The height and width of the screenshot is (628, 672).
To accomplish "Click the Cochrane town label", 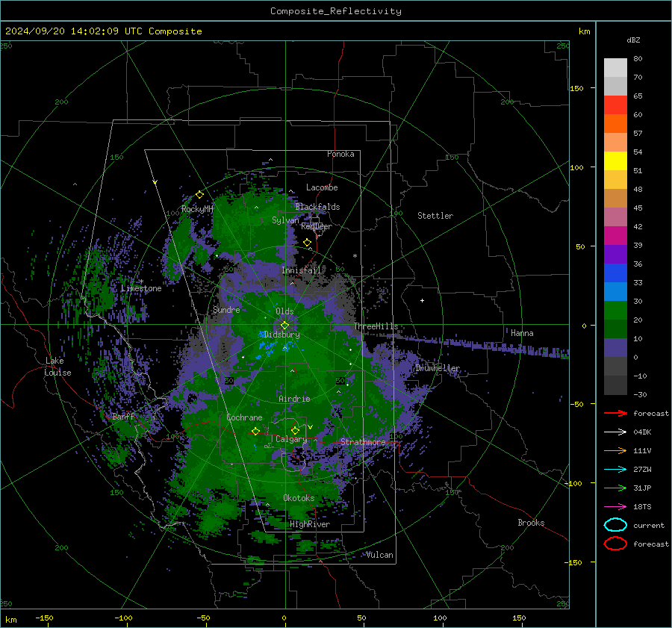I will click(244, 417).
